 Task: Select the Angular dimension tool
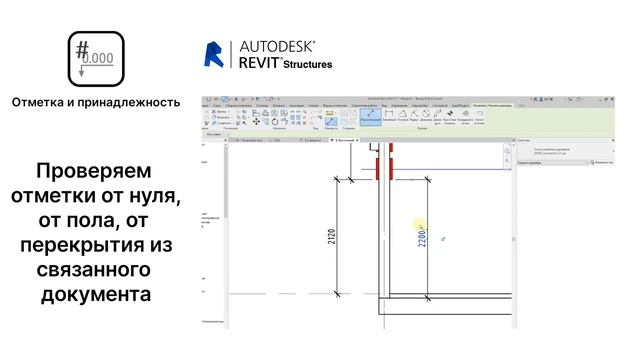403,116
